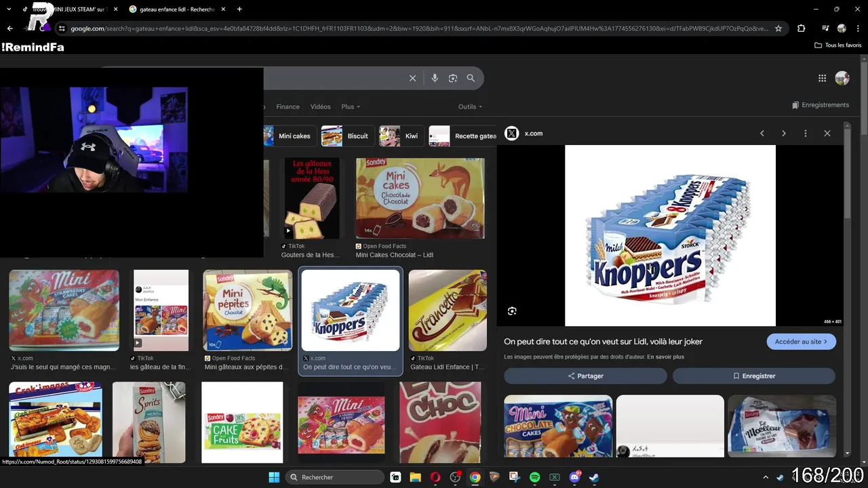Open the Windows Start menu
The height and width of the screenshot is (488, 868).
(x=274, y=477)
